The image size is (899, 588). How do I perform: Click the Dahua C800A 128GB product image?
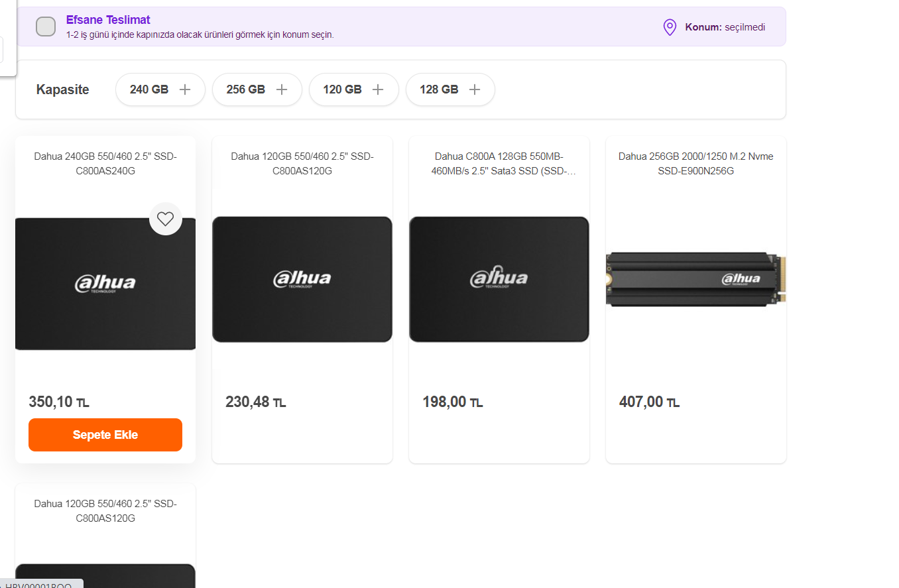tap(499, 280)
